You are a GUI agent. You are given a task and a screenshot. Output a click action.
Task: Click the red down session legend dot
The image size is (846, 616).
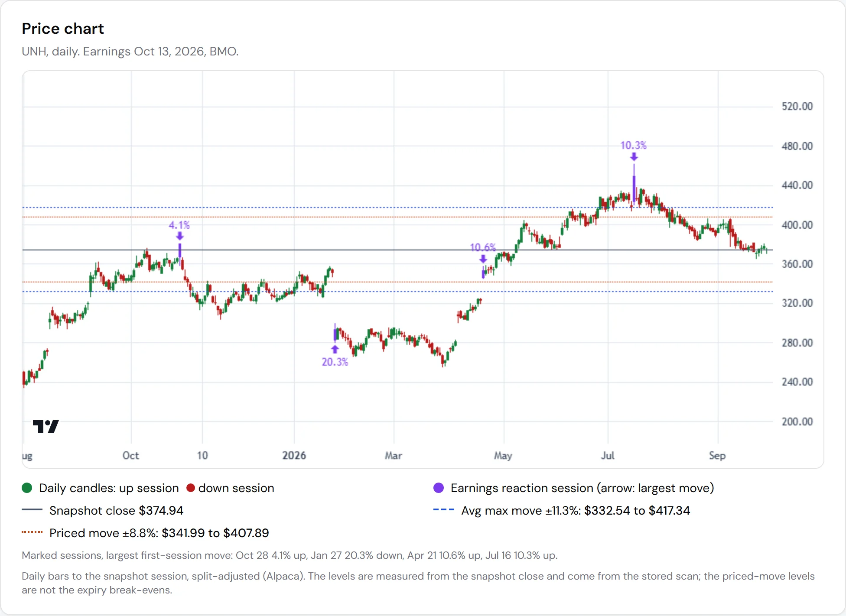[x=190, y=488]
